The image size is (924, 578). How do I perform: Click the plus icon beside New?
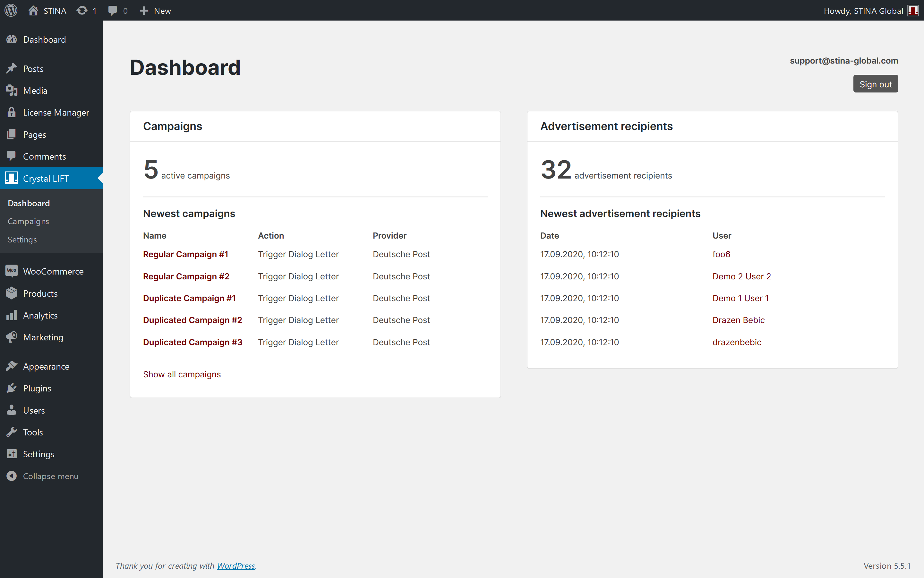tap(144, 10)
